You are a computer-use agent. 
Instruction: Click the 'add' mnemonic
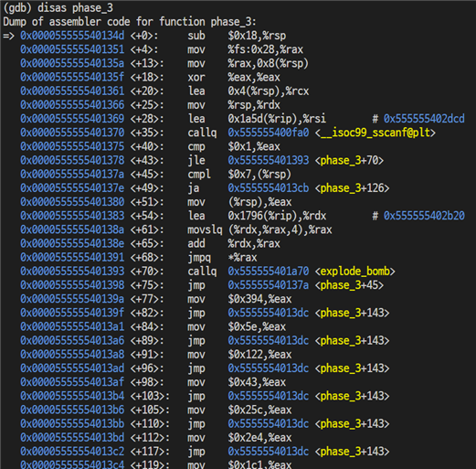(x=196, y=243)
